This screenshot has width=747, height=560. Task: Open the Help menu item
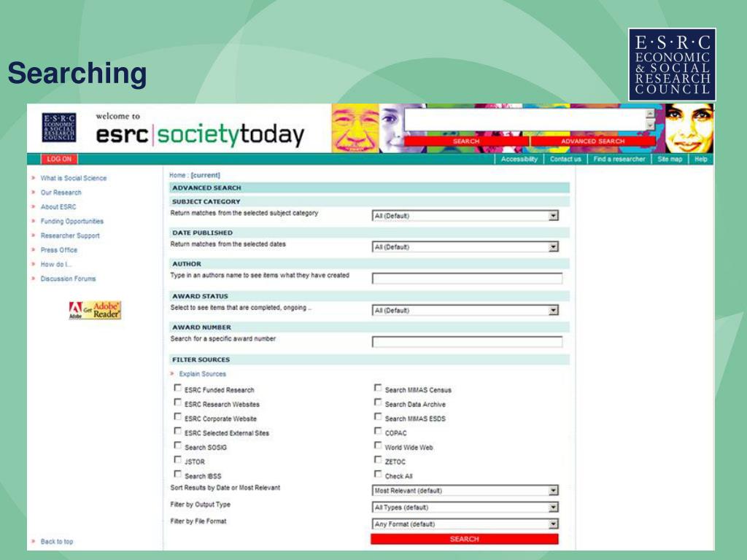(701, 159)
